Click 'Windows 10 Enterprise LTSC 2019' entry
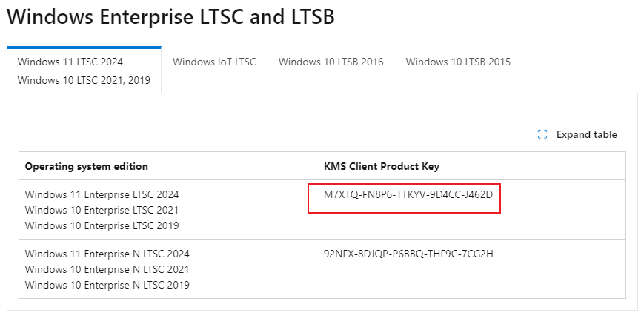Screen dimensions: 644x313 tap(102, 225)
